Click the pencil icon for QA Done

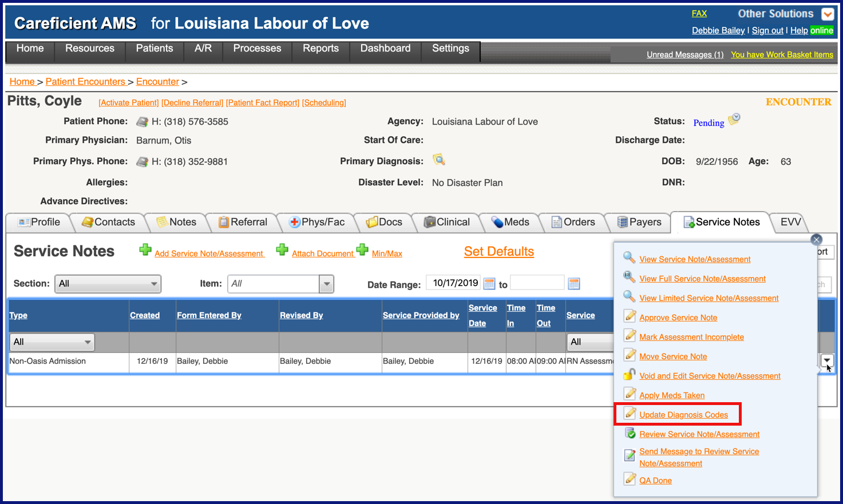coord(630,479)
